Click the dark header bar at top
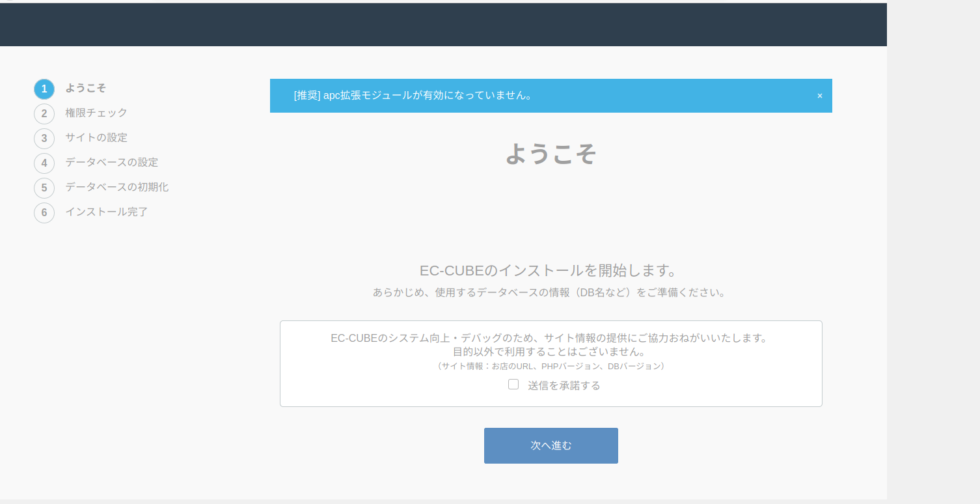 click(442, 24)
